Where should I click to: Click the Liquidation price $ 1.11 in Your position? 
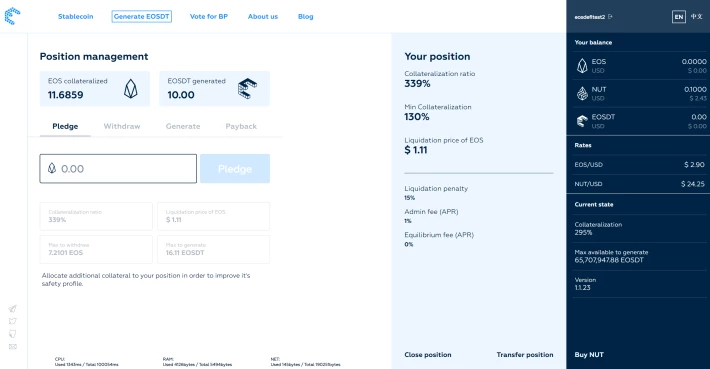point(416,150)
